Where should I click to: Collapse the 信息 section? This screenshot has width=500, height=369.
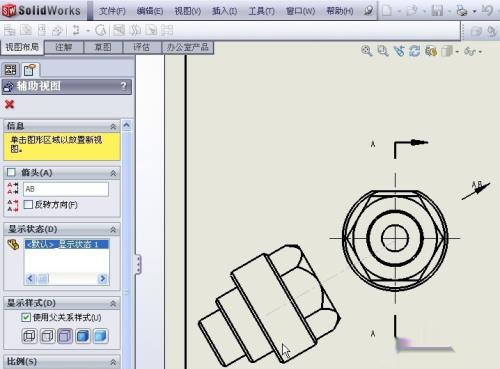pyautogui.click(x=113, y=126)
